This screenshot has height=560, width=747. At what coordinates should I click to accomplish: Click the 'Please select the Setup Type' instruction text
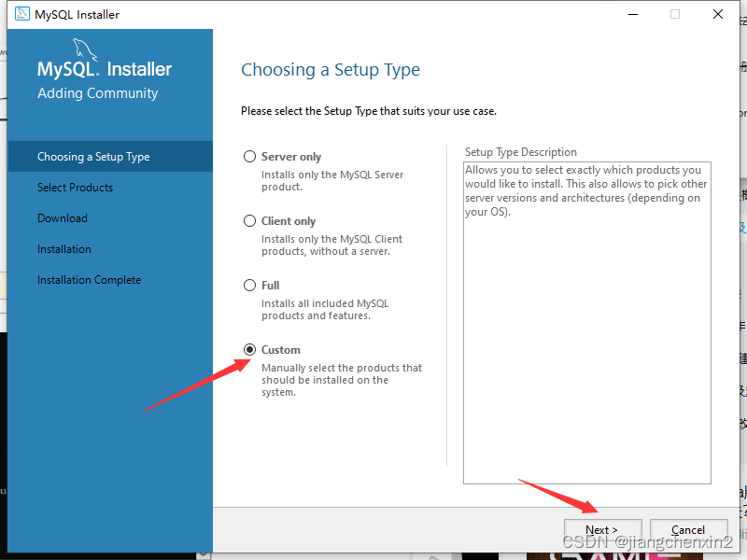[369, 111]
